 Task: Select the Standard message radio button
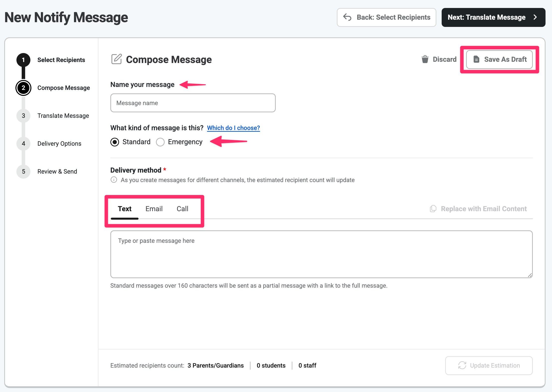coord(115,142)
